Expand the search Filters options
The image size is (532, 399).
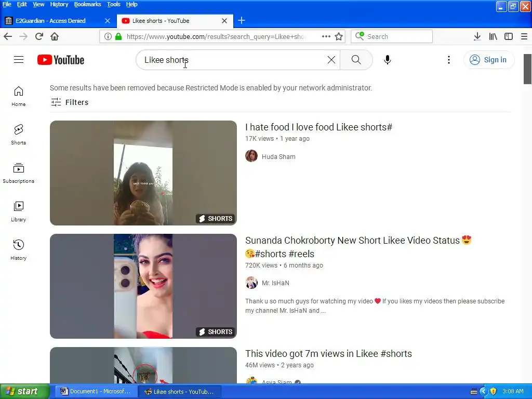click(x=70, y=102)
